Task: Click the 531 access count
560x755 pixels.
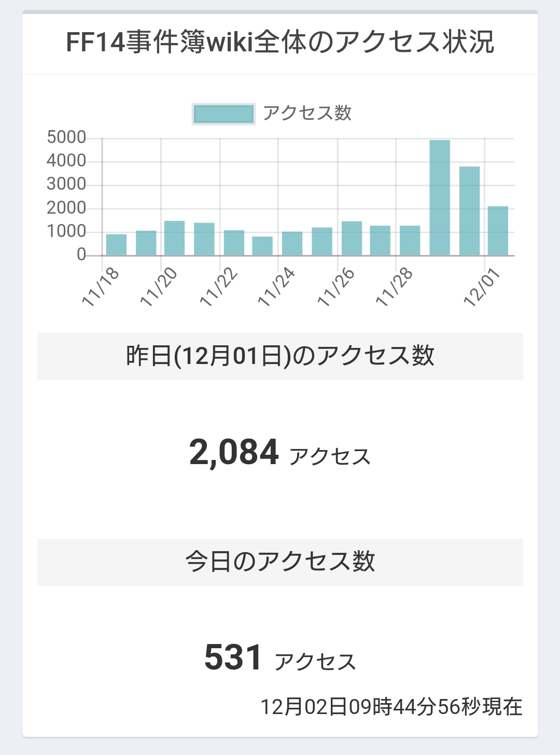Action: (233, 657)
